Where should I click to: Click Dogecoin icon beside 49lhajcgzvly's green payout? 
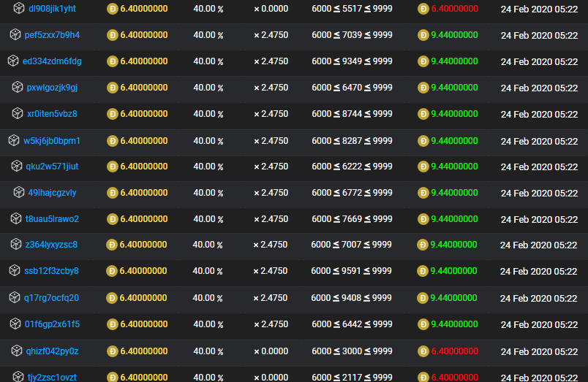[x=423, y=193]
